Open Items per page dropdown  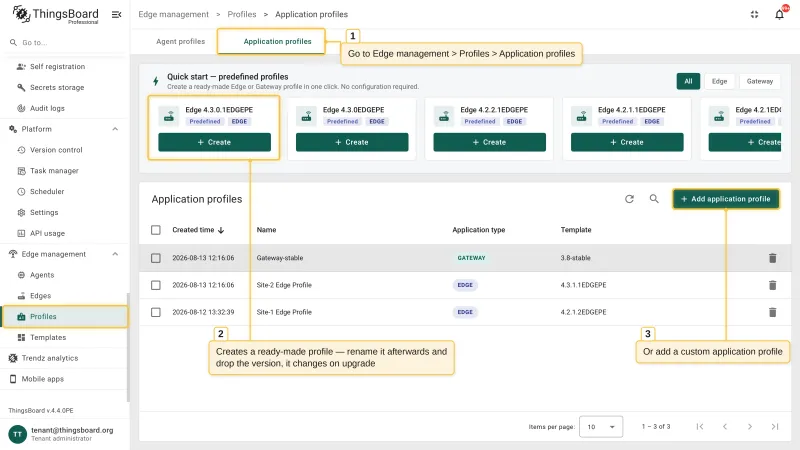(x=601, y=427)
